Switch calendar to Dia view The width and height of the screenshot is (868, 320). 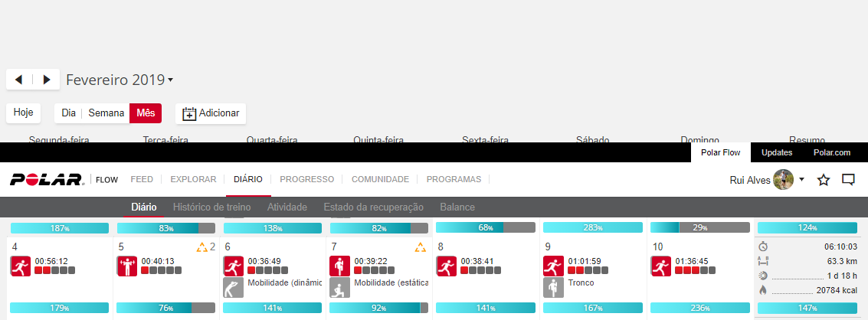click(x=69, y=113)
